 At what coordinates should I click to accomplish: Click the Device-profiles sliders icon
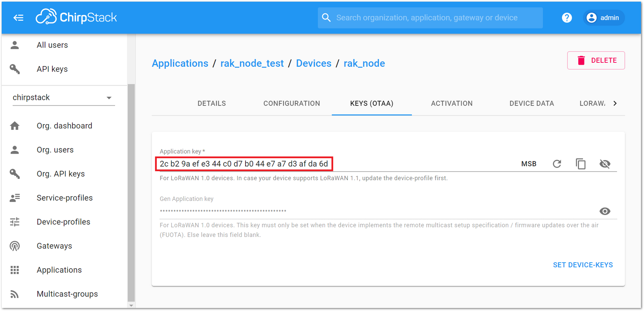(15, 222)
